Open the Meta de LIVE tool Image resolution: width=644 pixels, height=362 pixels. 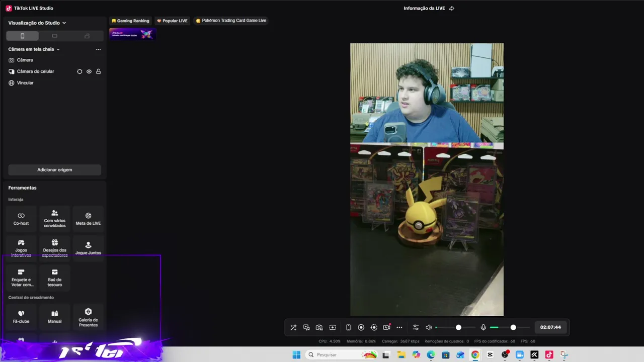88,219
